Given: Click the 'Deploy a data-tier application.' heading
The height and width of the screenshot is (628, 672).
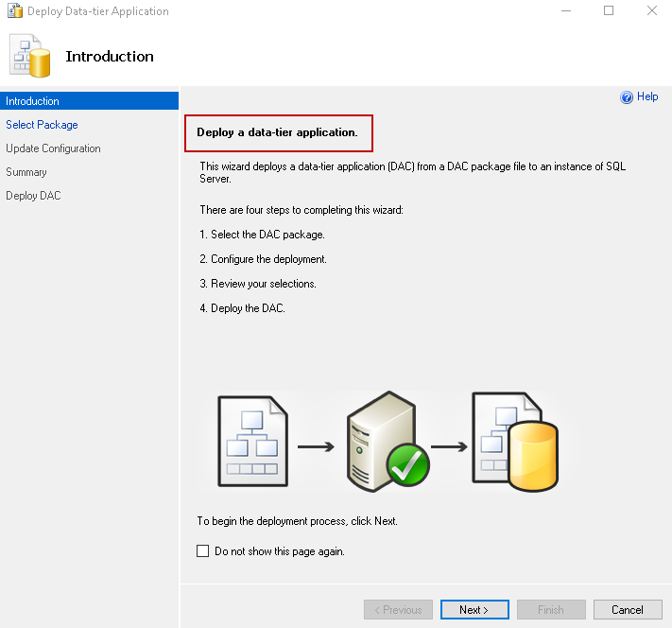Looking at the screenshot, I should pos(277,132).
